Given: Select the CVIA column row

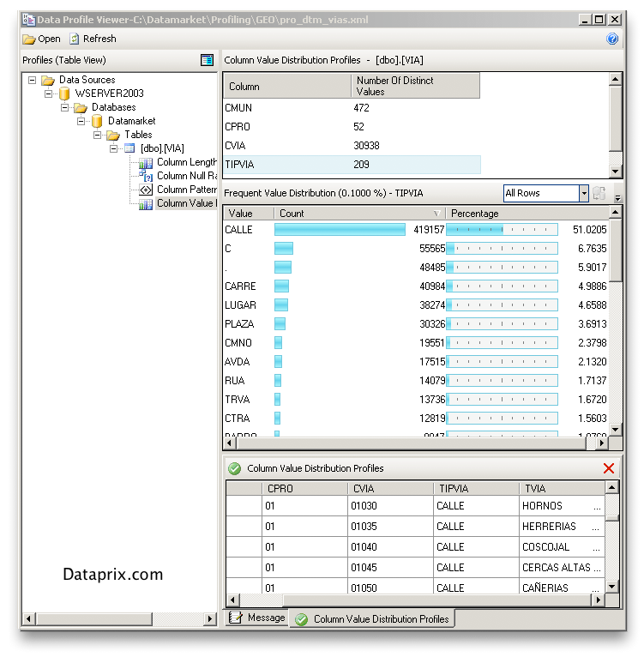Looking at the screenshot, I should coord(352,146).
